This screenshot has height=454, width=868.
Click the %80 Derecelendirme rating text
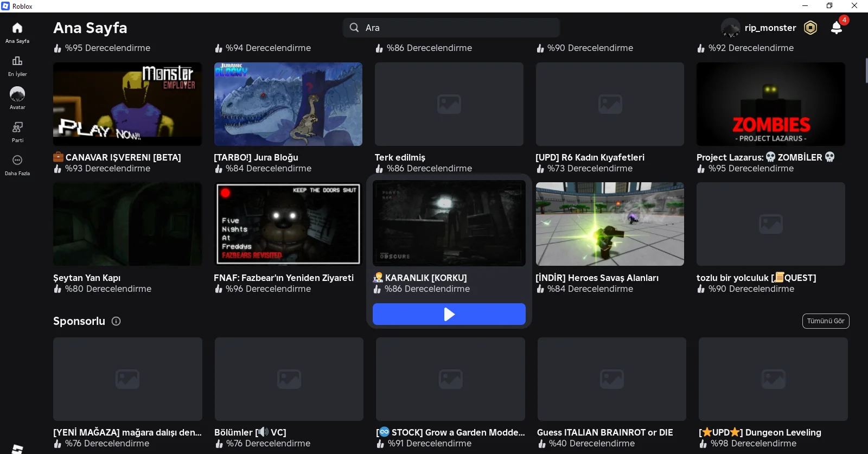(x=108, y=289)
